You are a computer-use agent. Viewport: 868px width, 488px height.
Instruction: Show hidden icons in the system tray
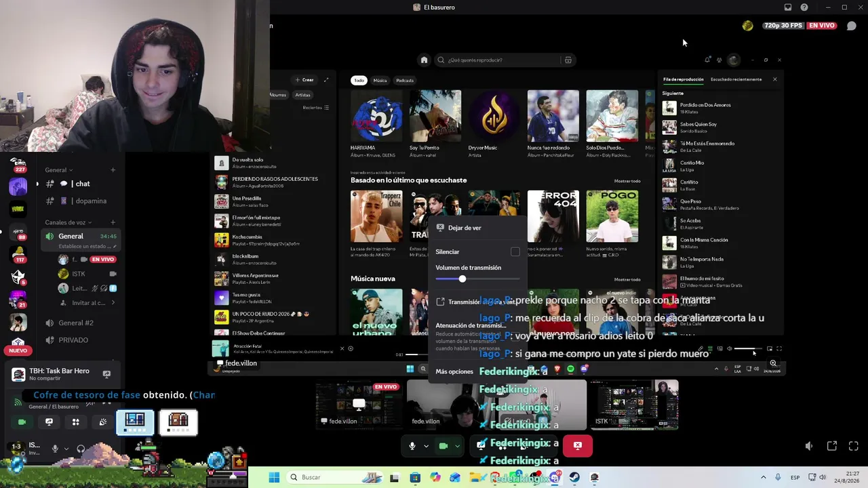[x=762, y=477]
